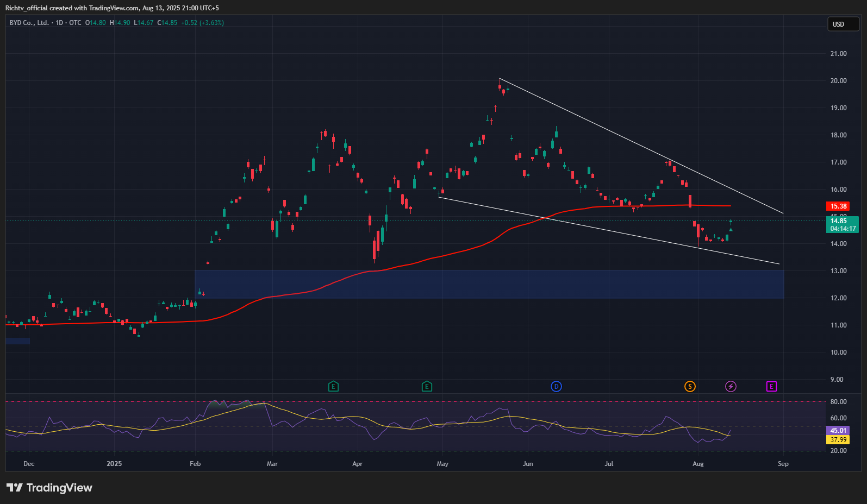The image size is (867, 504).
Task: Click the red 15.38 moving average label
Action: [838, 206]
